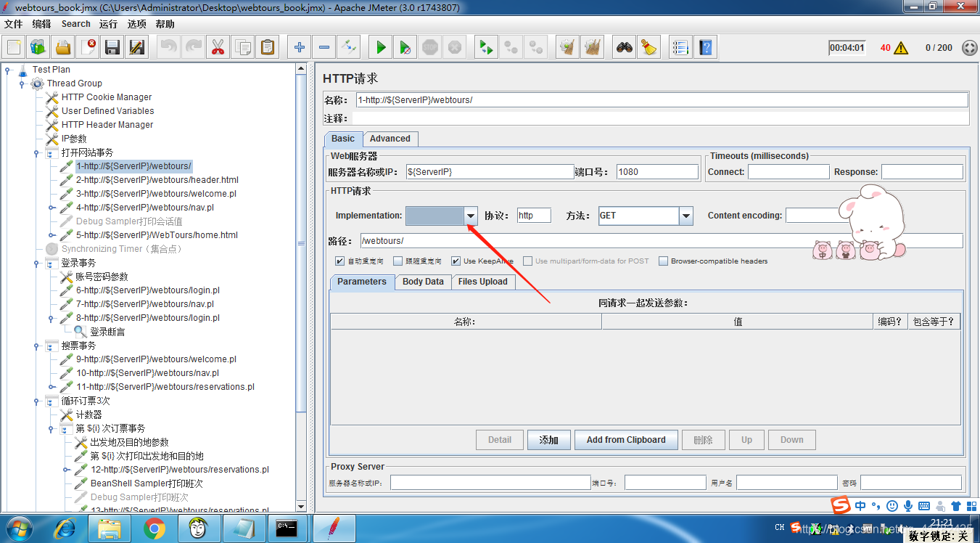Clear all results with double broom icon

(593, 48)
